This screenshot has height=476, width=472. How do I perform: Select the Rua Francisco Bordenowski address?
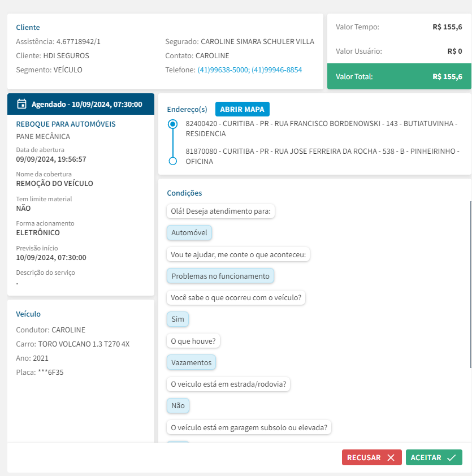tap(321, 129)
